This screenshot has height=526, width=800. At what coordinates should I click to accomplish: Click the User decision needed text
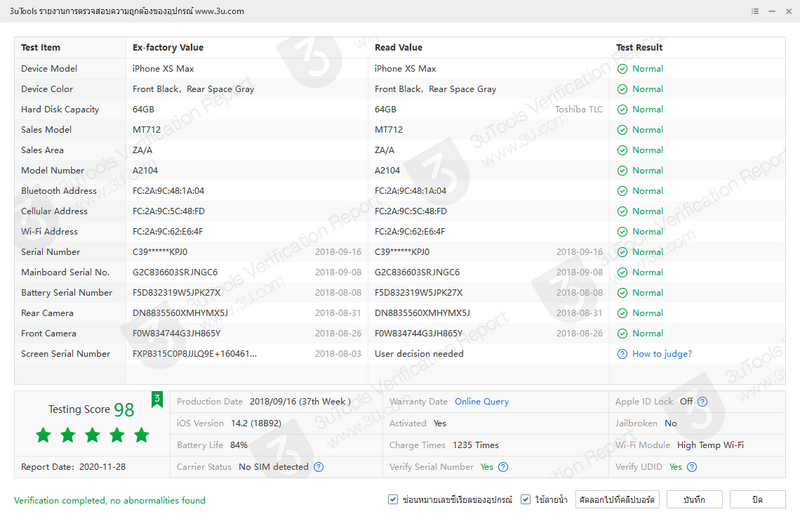419,354
